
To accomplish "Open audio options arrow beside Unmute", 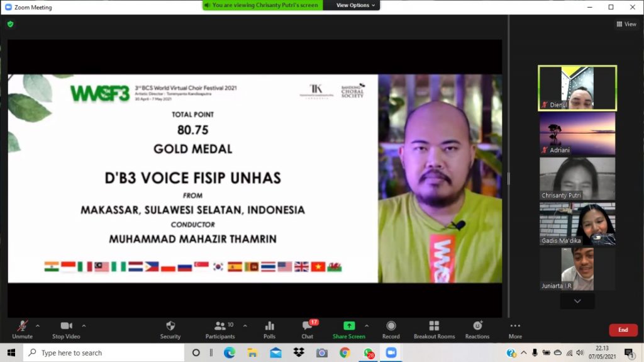I will [38, 325].
